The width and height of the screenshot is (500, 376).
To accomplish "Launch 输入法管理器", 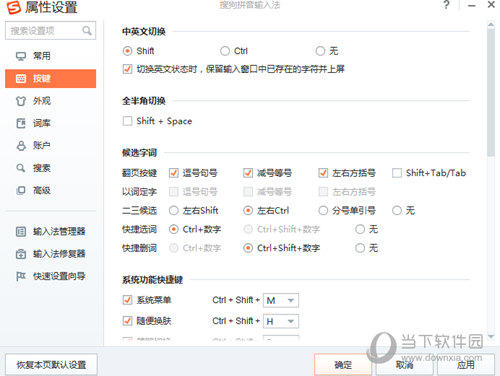I will point(51,231).
